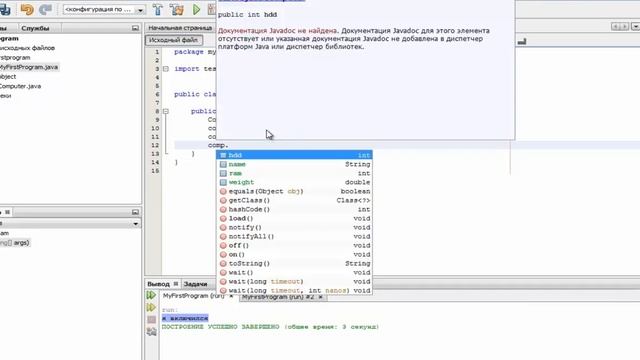Choose name String field in completion list
This screenshot has width=640, height=360.
pyautogui.click(x=294, y=164)
